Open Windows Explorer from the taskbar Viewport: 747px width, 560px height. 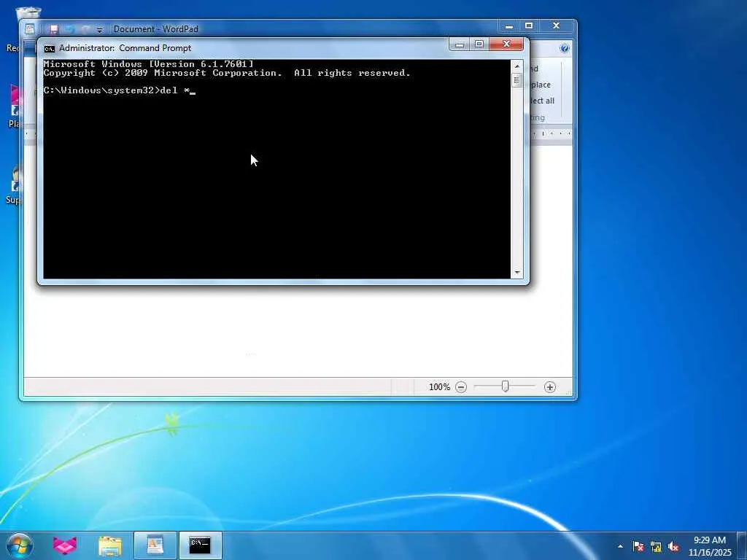pyautogui.click(x=110, y=546)
